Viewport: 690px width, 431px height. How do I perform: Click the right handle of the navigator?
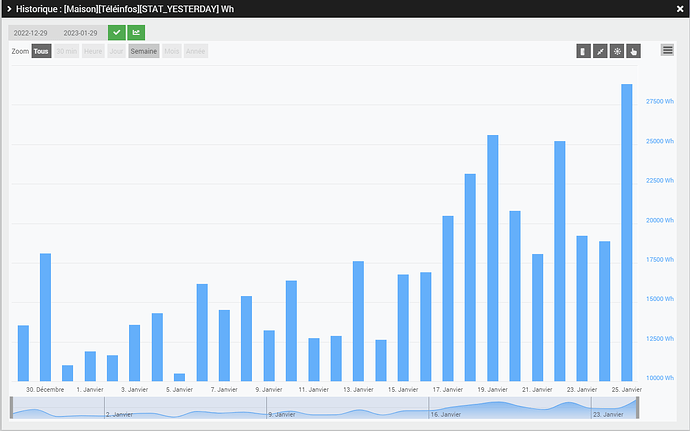[637, 408]
